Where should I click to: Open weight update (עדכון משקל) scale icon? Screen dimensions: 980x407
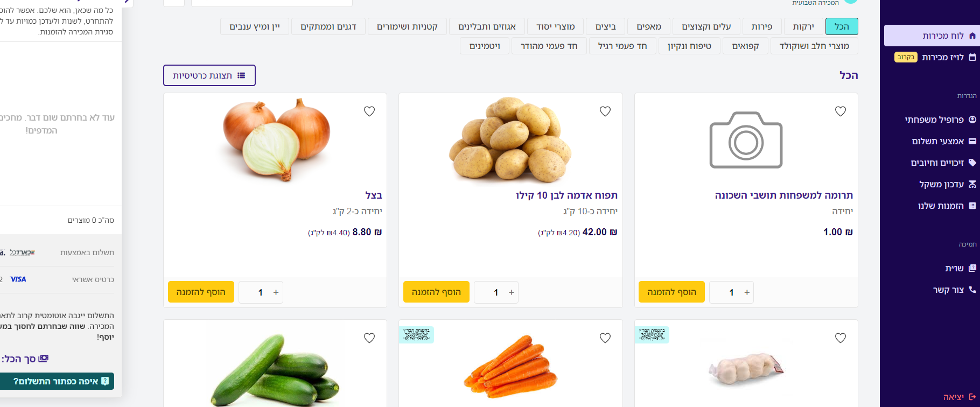(972, 184)
